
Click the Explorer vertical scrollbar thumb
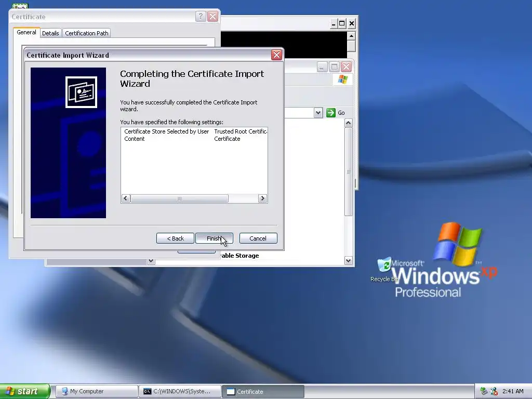(x=349, y=171)
